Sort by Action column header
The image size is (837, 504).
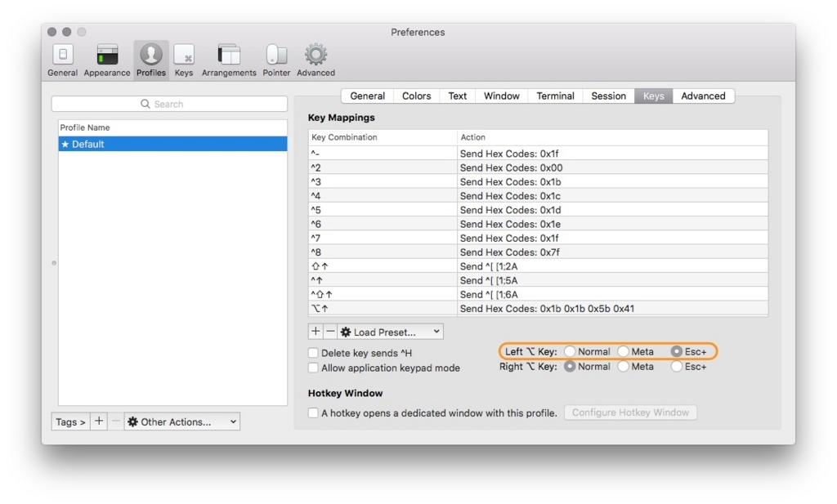point(613,137)
